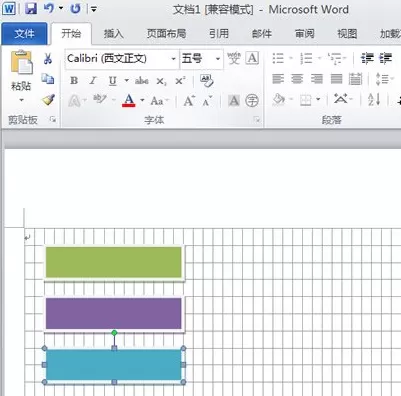Click the Numbering list icon
401x396 pixels.
[306, 59]
